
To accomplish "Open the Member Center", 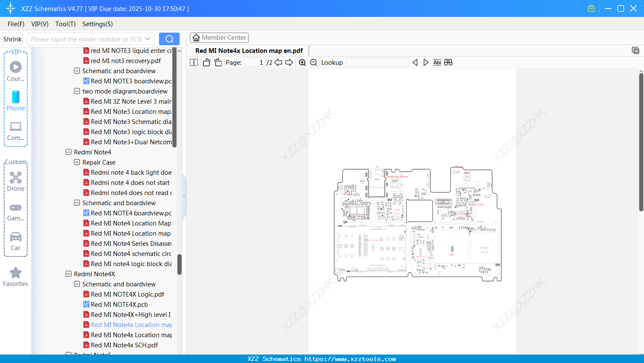I will pyautogui.click(x=219, y=37).
